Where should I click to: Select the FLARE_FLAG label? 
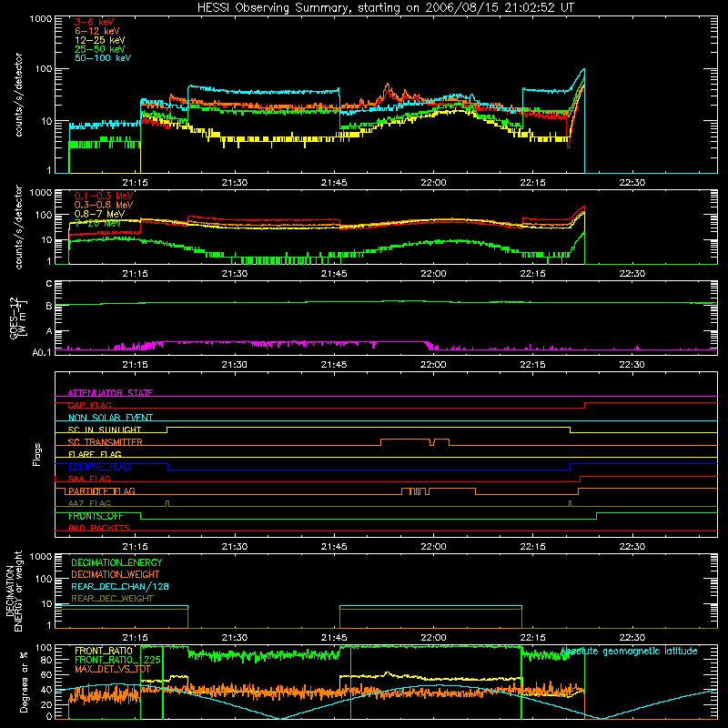95,454
